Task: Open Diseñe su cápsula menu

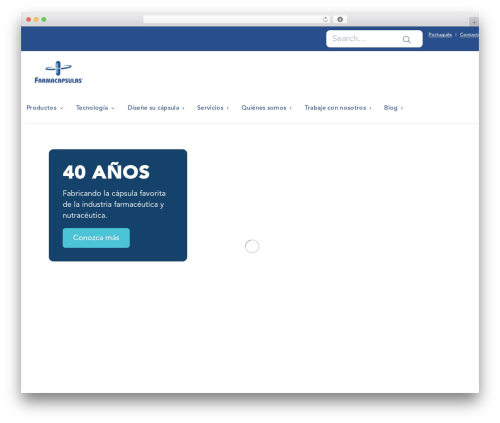Action: (x=153, y=108)
